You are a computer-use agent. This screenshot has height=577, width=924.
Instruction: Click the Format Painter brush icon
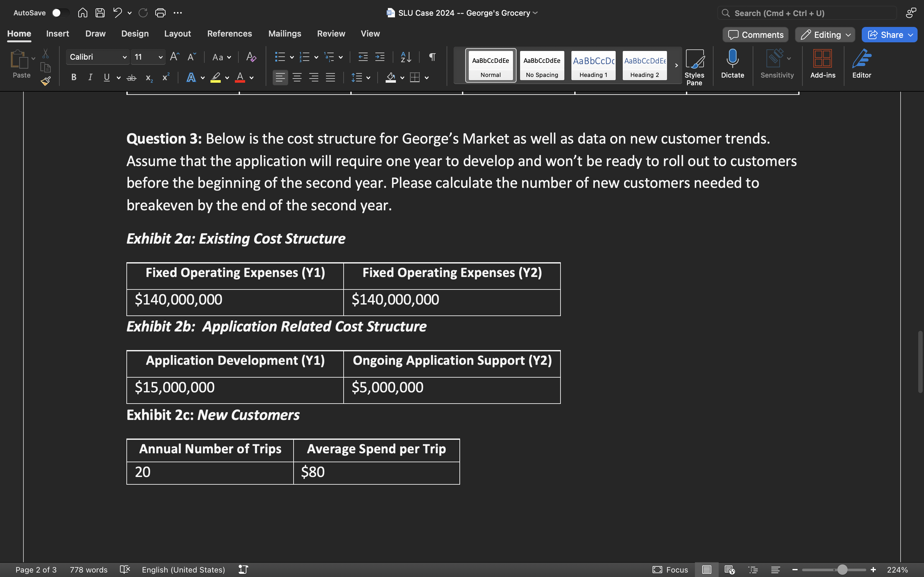click(x=46, y=81)
